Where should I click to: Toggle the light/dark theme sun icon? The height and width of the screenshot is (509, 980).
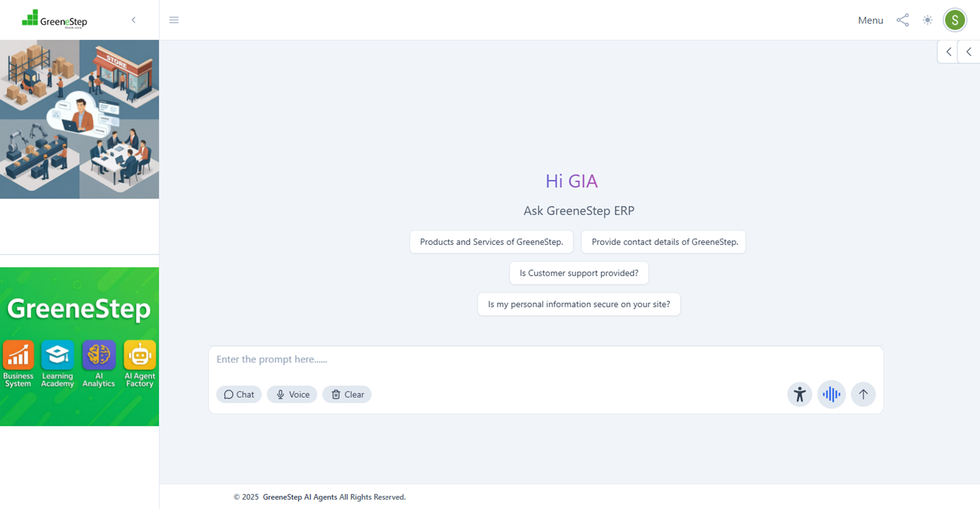928,20
